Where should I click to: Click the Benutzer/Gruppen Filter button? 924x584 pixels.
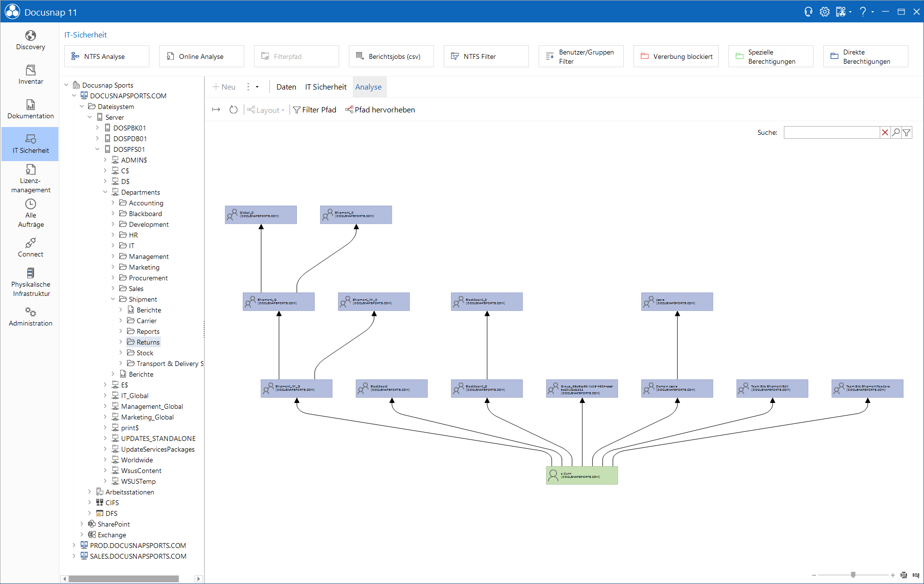[x=581, y=56]
